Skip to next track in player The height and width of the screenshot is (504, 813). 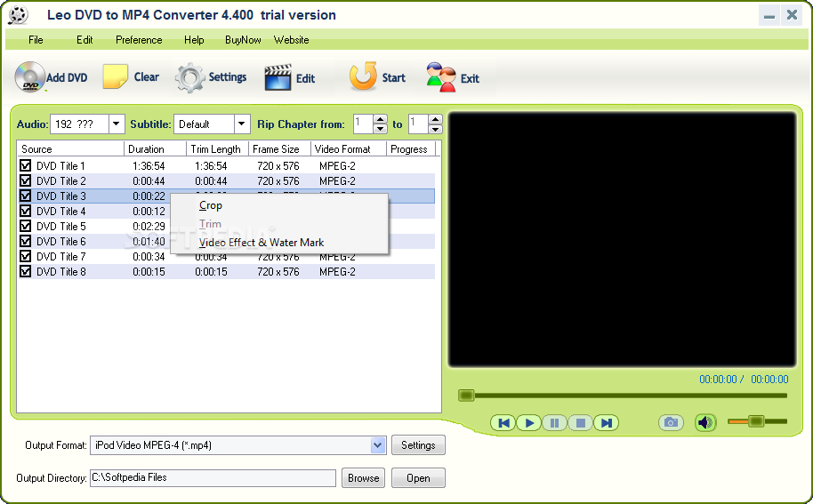click(606, 423)
